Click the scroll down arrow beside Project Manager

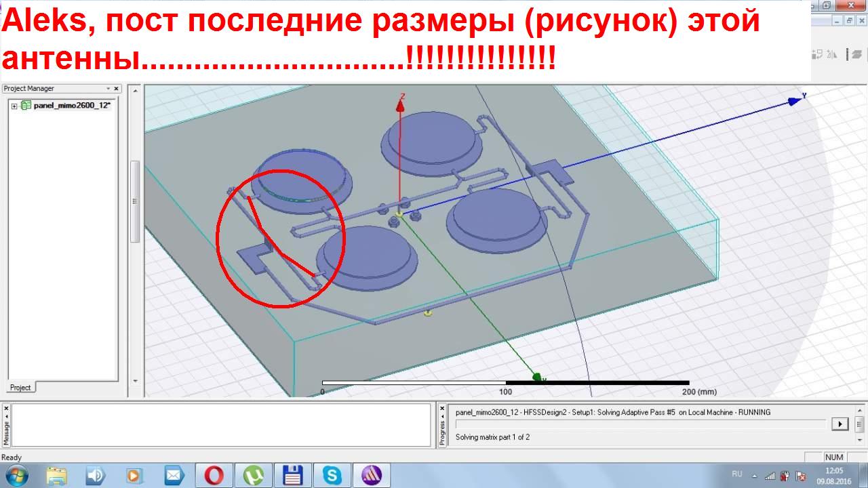134,381
